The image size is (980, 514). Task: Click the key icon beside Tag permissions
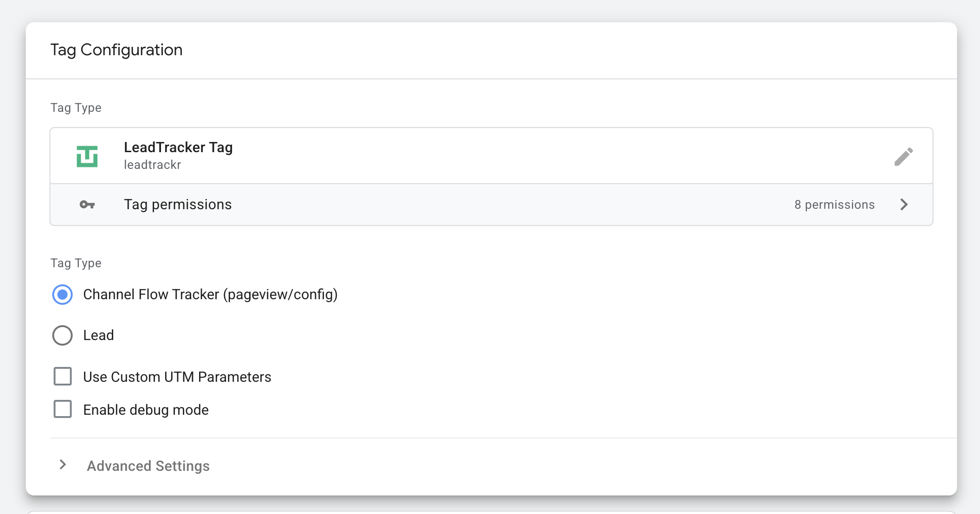click(x=88, y=205)
